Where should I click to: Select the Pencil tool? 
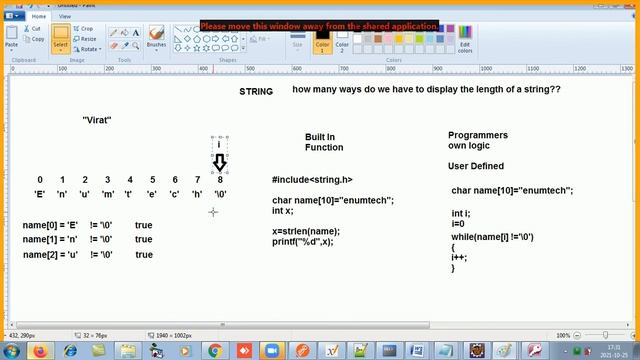coord(113,33)
